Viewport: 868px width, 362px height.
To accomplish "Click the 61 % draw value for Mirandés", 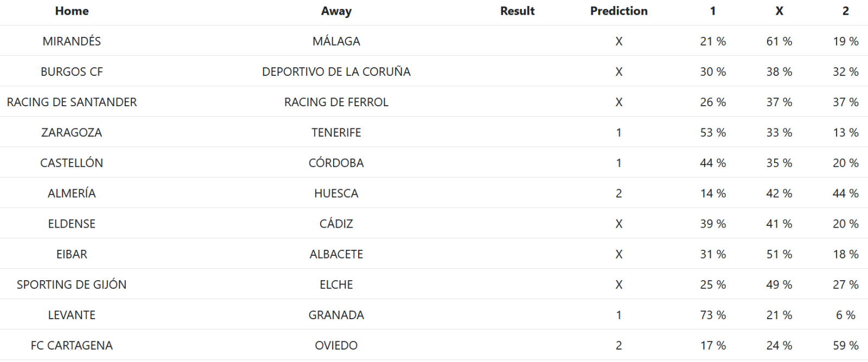I will click(x=779, y=41).
